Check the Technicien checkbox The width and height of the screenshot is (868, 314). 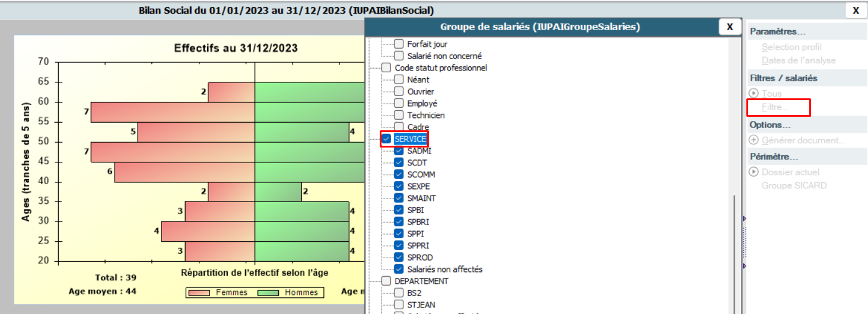click(399, 115)
